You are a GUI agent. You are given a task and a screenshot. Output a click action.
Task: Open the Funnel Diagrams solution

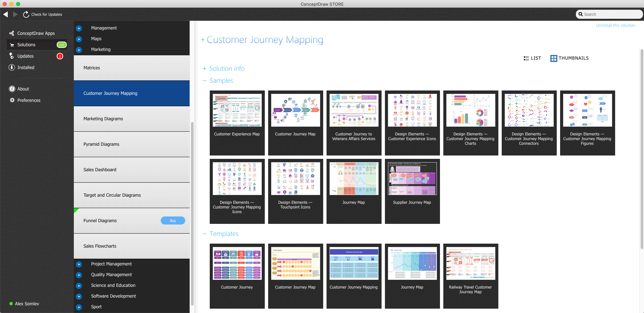pyautogui.click(x=132, y=221)
